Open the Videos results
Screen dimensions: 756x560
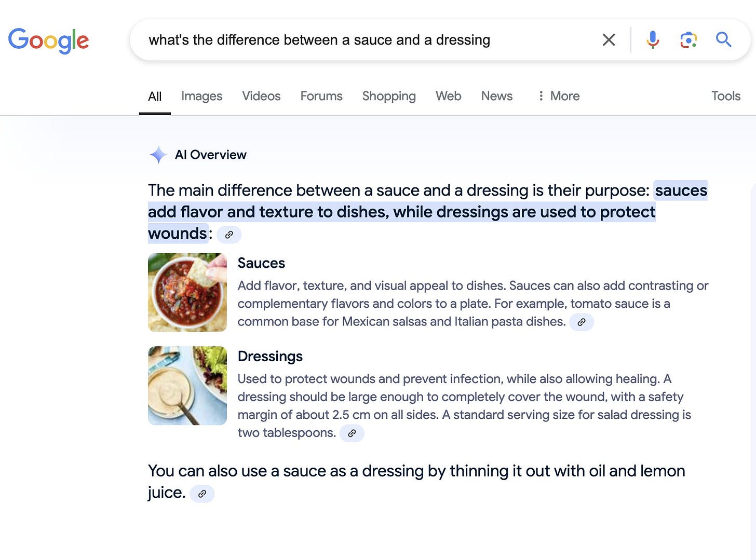click(x=261, y=96)
